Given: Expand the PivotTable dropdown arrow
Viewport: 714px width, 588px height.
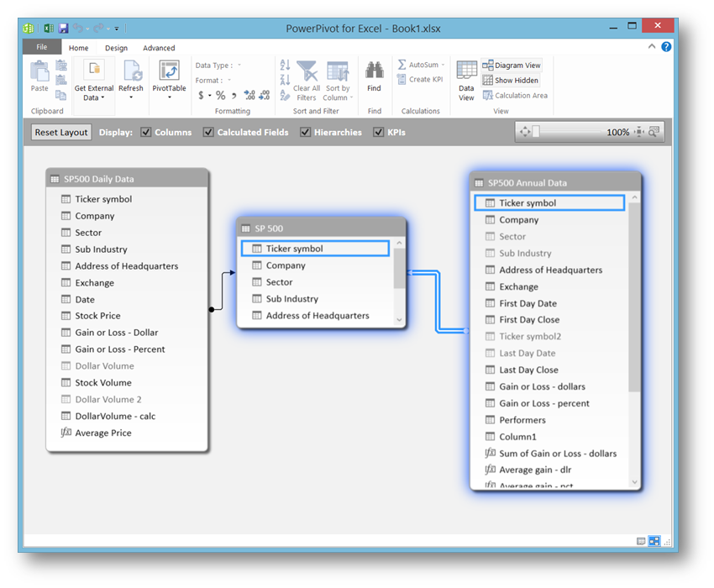Looking at the screenshot, I should (x=170, y=97).
